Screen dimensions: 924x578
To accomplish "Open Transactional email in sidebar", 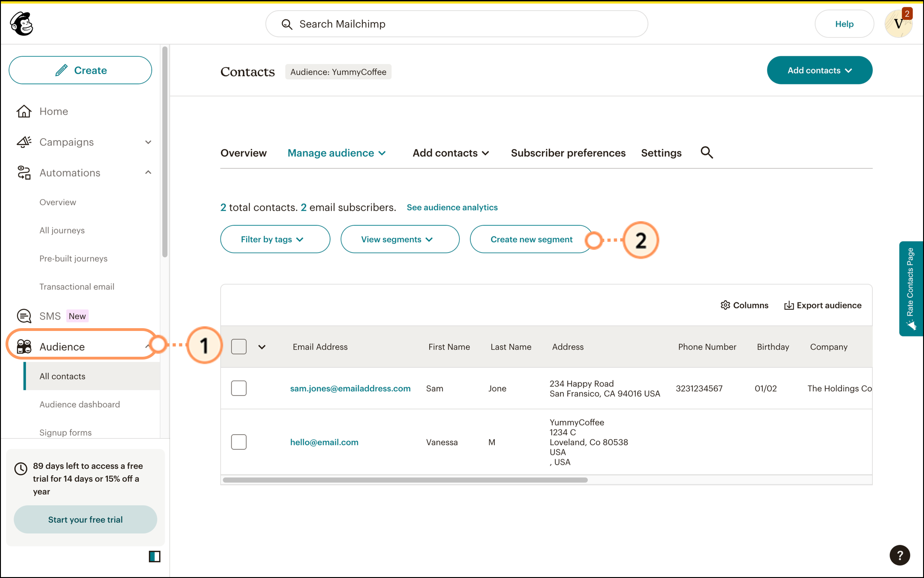I will [x=77, y=287].
